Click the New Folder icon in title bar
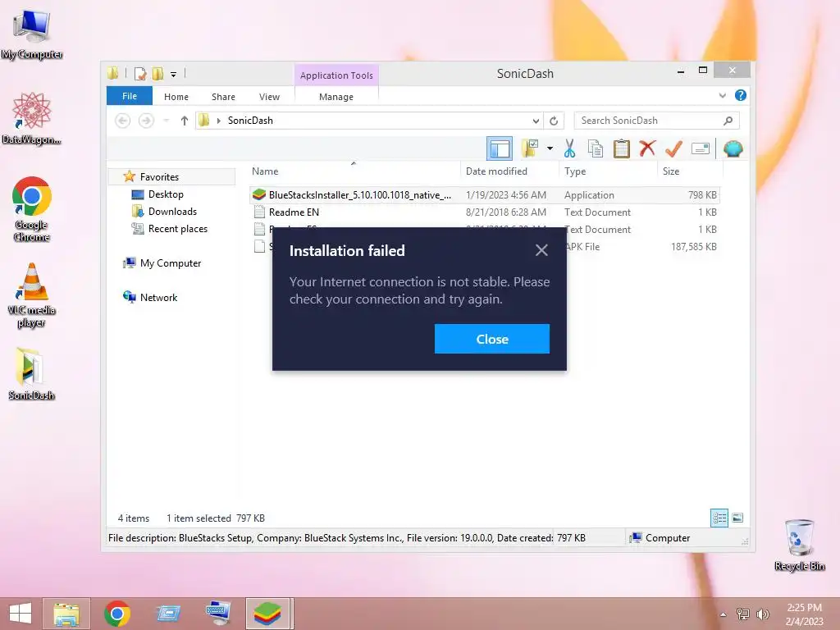Screen dimensions: 840x630 [x=157, y=74]
